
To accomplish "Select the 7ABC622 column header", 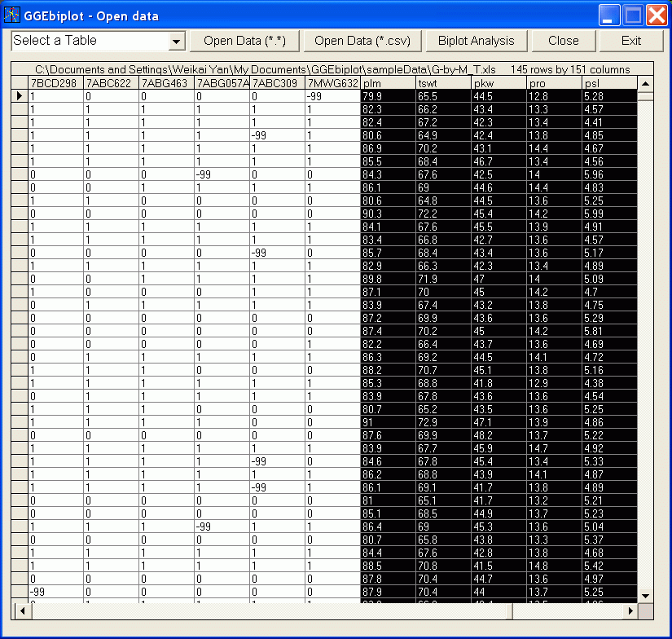I will [111, 83].
